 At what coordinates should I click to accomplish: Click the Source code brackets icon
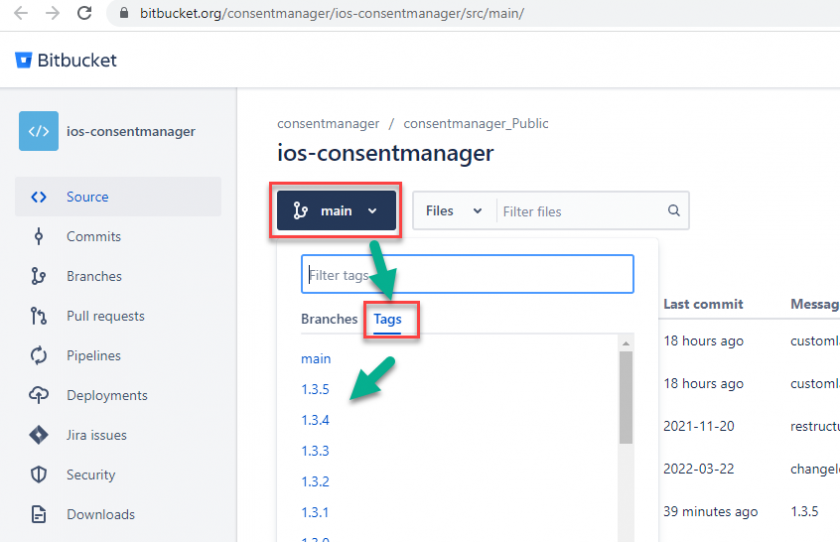[39, 197]
